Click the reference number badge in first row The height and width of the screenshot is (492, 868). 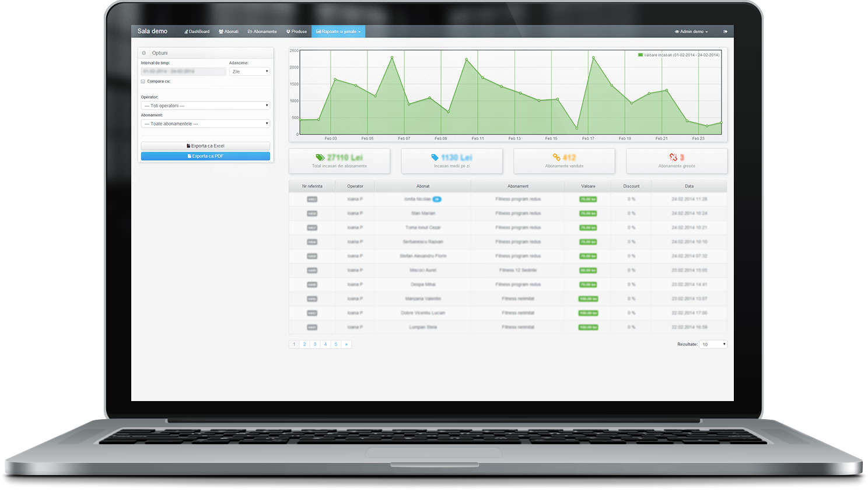tap(312, 199)
